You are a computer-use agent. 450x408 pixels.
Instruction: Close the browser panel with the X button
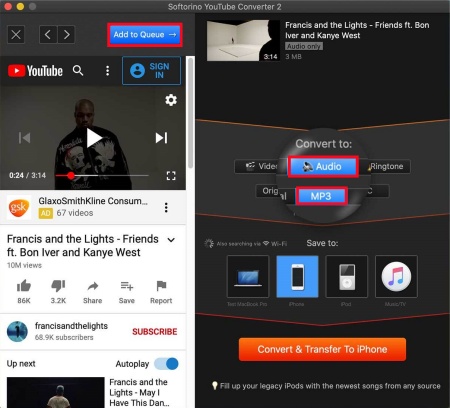click(x=16, y=34)
